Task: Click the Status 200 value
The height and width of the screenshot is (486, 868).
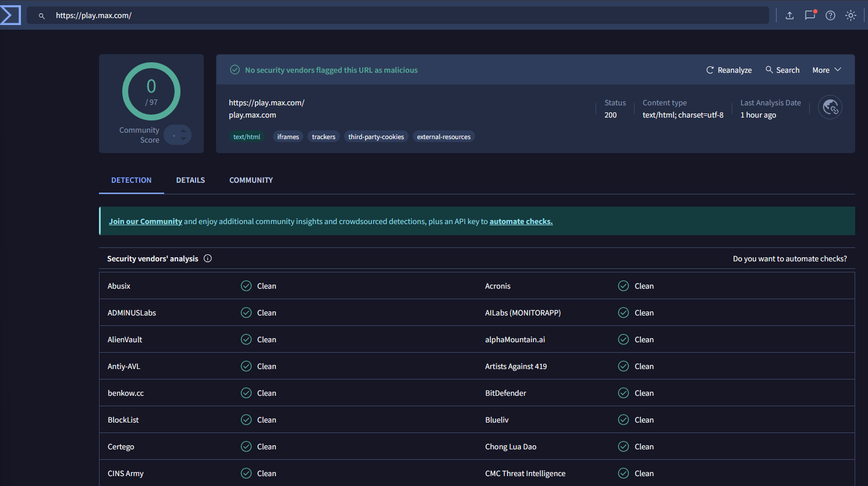Action: pos(610,115)
